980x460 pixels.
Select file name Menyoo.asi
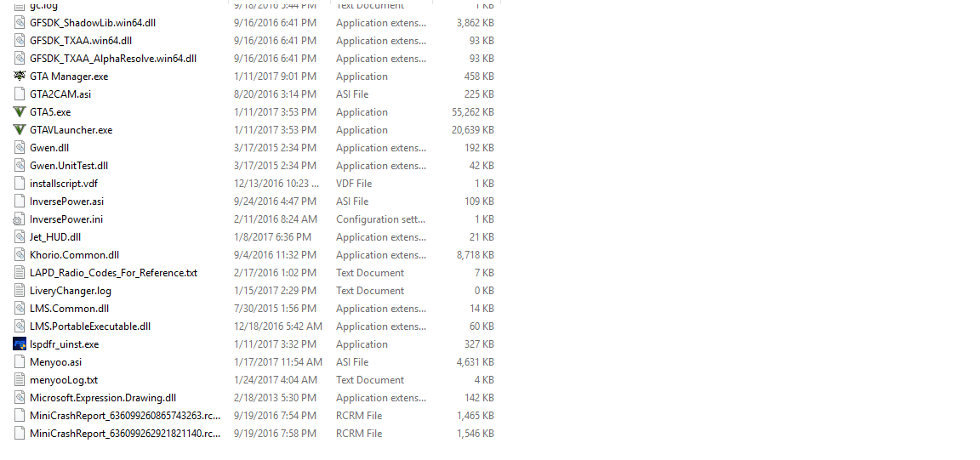tap(55, 362)
